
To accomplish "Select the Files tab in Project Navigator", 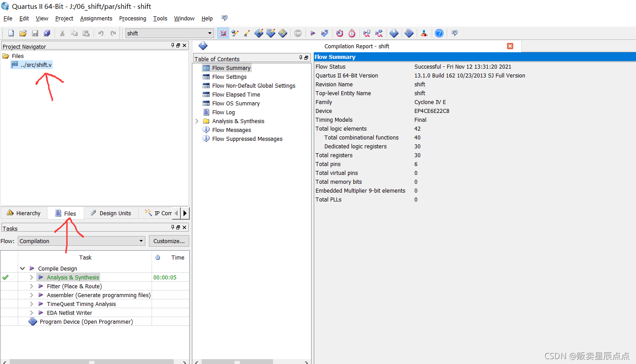I will (x=66, y=213).
